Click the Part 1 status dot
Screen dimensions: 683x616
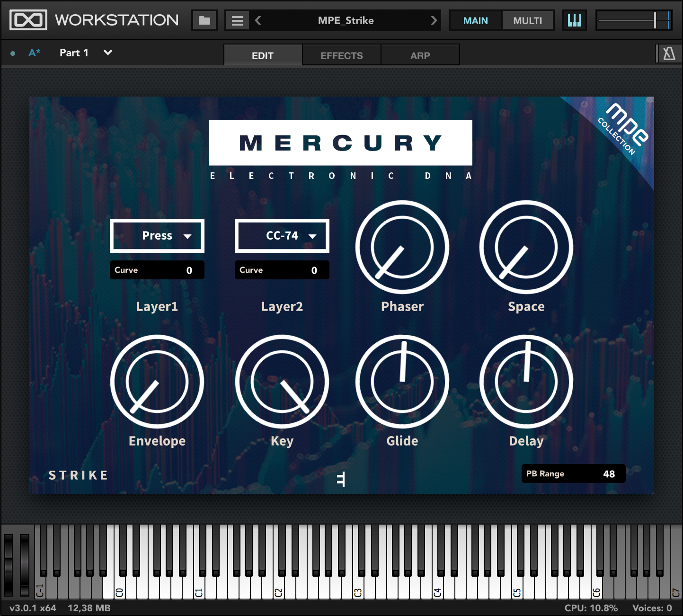[x=13, y=53]
